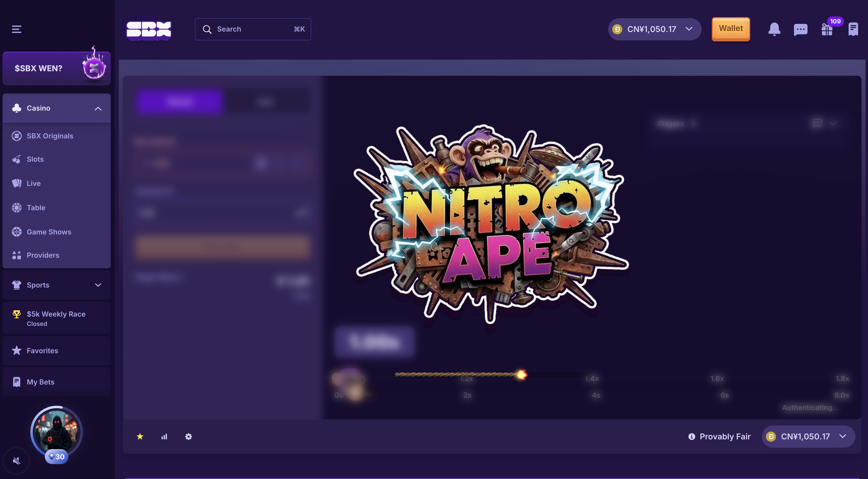This screenshot has width=868, height=479.
Task: Click the Casino club icon
Action: (x=16, y=108)
